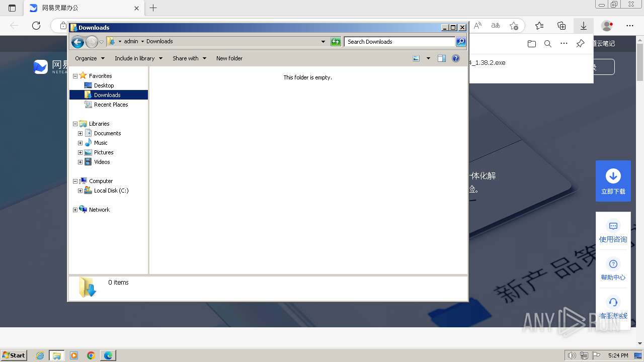Click 立即下载 download button on page
644x362 pixels.
[x=613, y=181]
